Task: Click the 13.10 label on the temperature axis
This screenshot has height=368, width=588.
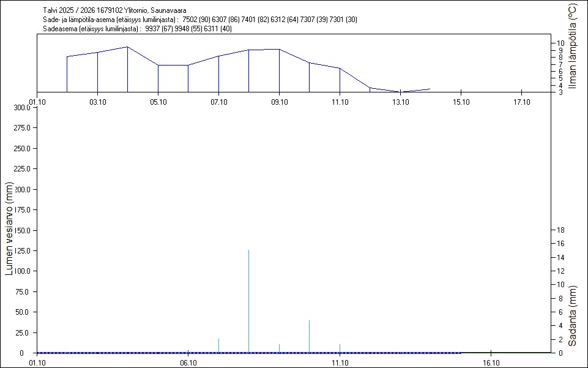Action: click(400, 102)
